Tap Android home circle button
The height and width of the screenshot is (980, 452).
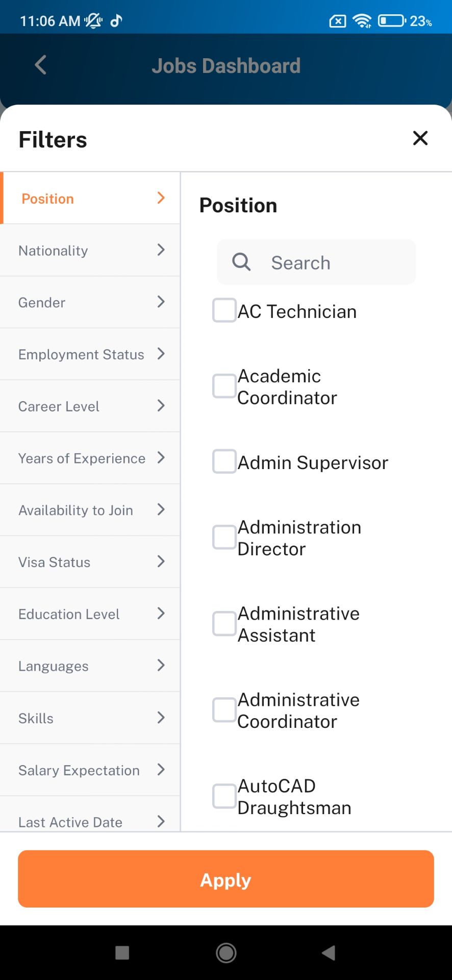(x=226, y=952)
